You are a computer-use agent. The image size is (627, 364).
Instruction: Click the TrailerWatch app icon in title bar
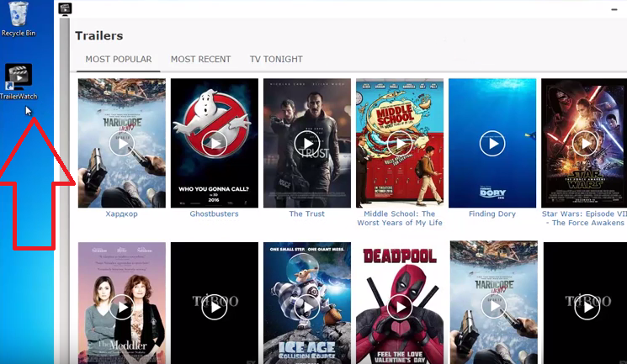pyautogui.click(x=65, y=8)
